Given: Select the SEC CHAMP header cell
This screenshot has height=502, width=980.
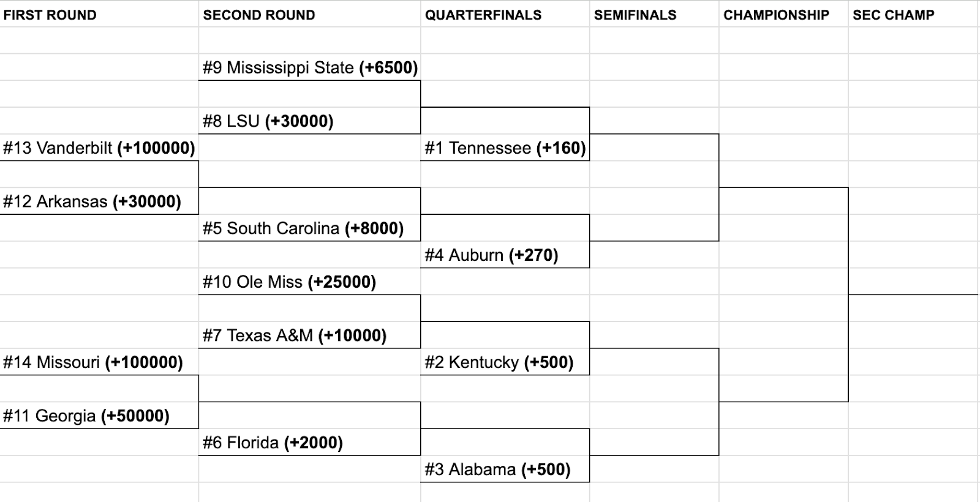Looking at the screenshot, I should (x=913, y=14).
